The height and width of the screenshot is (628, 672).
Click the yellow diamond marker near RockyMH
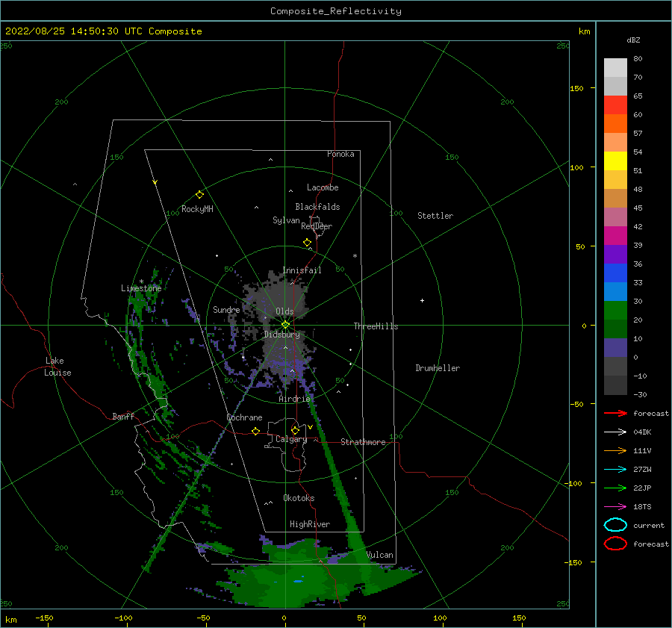pos(199,195)
